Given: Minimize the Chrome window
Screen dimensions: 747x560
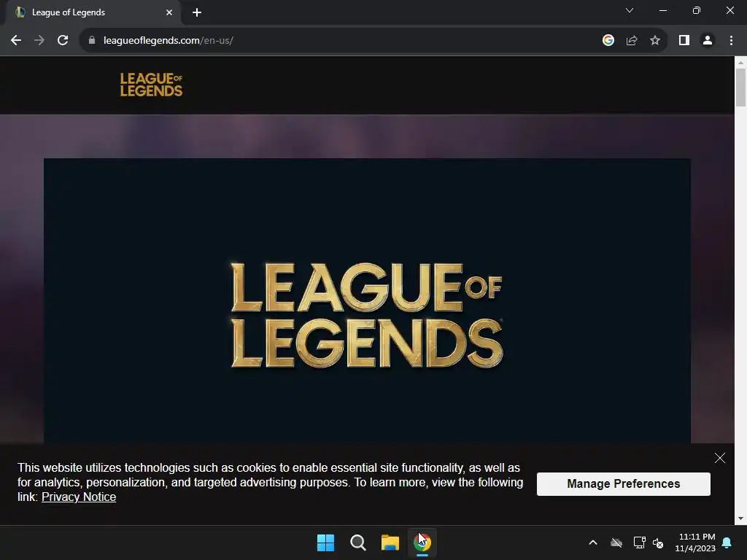Looking at the screenshot, I should [x=662, y=10].
